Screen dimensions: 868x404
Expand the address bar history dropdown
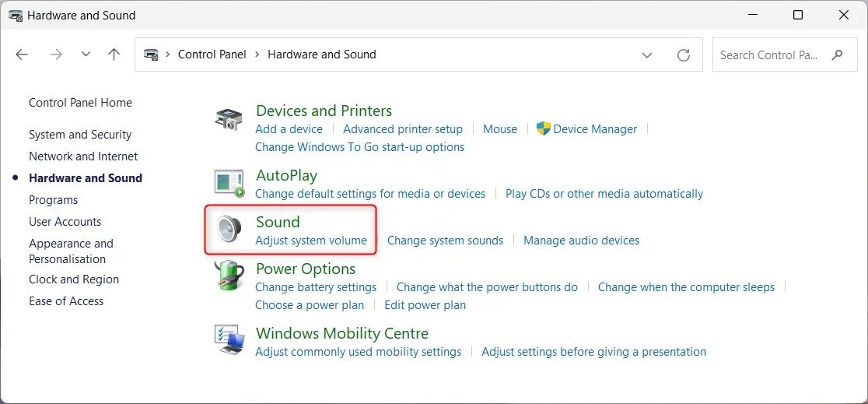(646, 54)
